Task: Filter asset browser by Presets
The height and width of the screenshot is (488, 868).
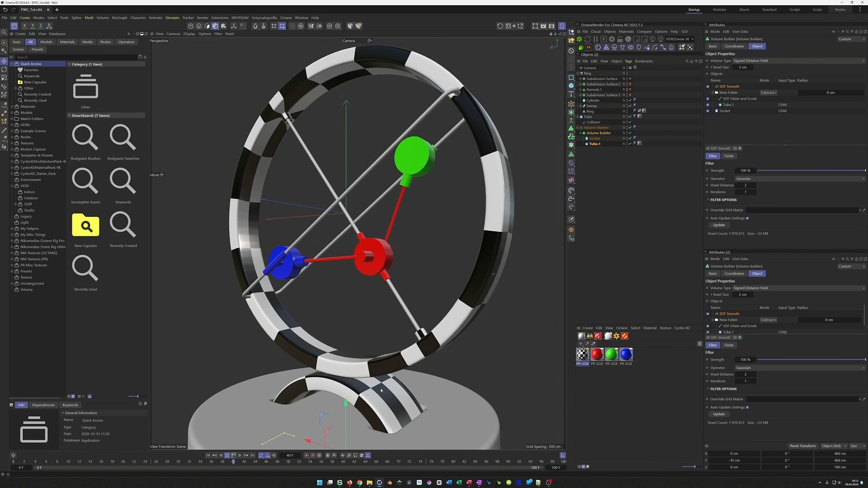Action: point(37,49)
